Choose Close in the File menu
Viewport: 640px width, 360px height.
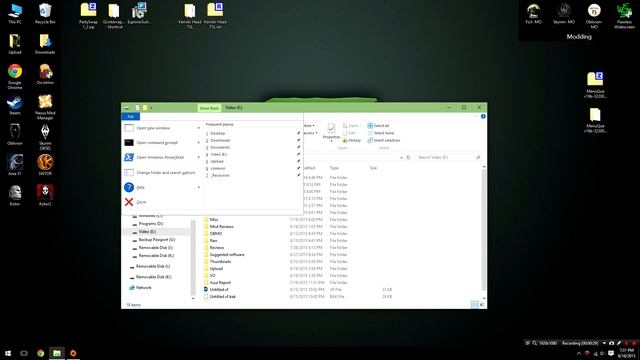162,202
